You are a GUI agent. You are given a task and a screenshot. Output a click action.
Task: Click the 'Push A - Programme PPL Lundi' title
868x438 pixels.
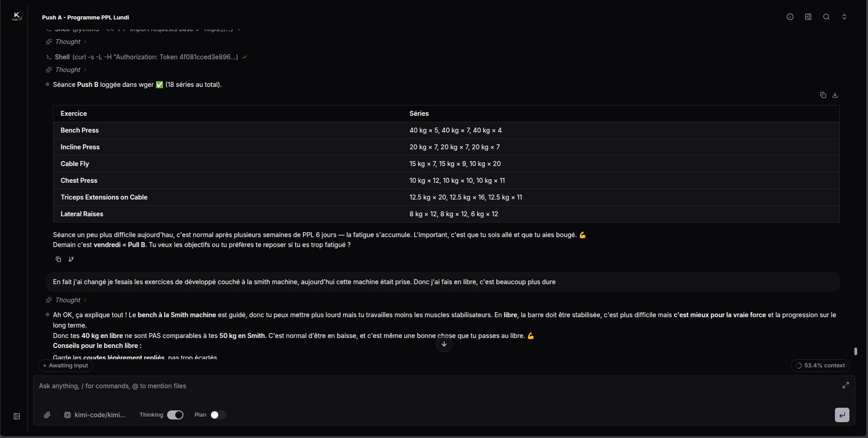click(86, 17)
